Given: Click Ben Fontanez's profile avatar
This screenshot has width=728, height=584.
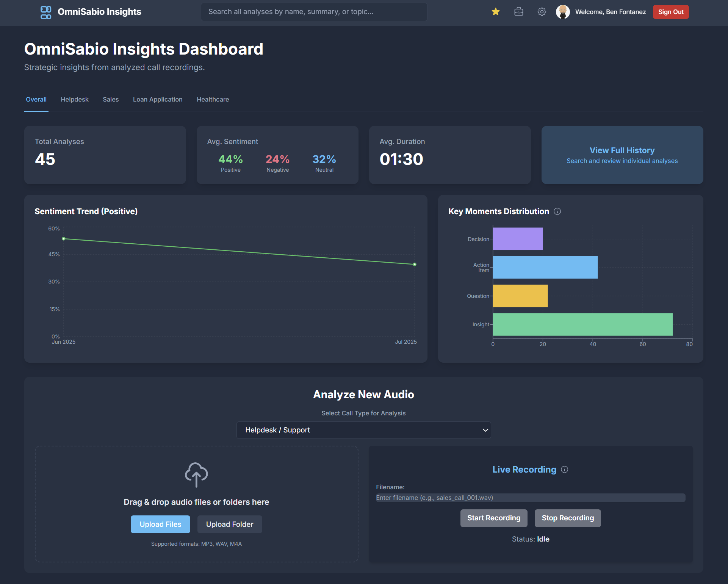Looking at the screenshot, I should (x=563, y=12).
